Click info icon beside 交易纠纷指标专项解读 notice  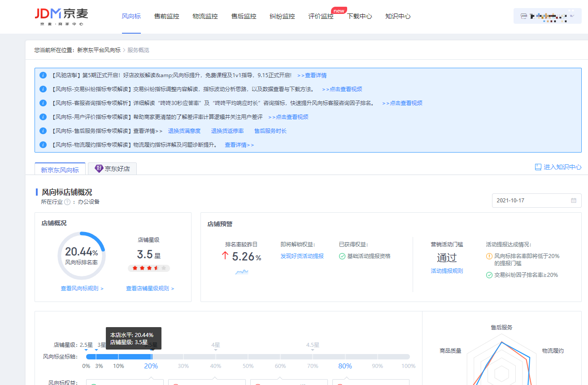[43, 89]
